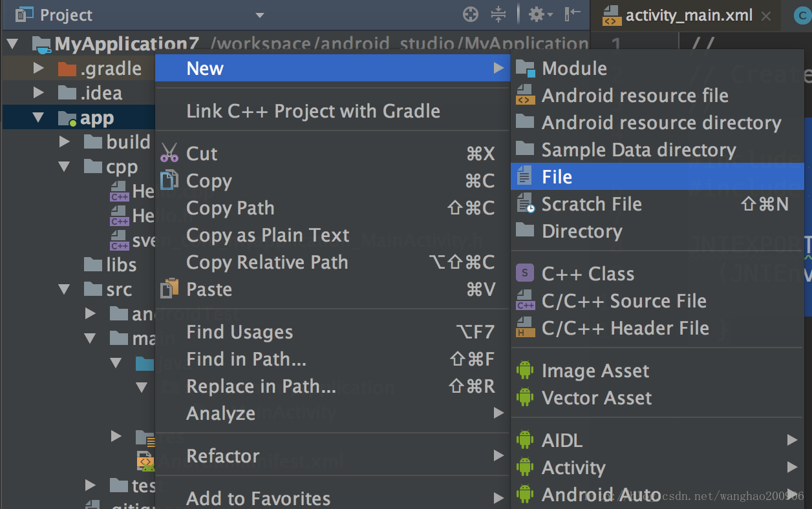Click the hide Project panel icon
812x509 pixels.
coord(572,14)
